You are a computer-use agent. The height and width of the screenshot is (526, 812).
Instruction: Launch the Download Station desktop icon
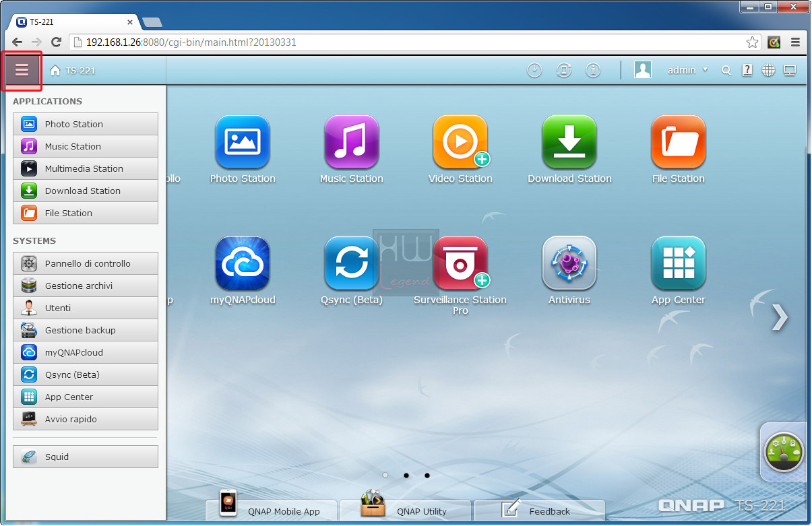[569, 142]
